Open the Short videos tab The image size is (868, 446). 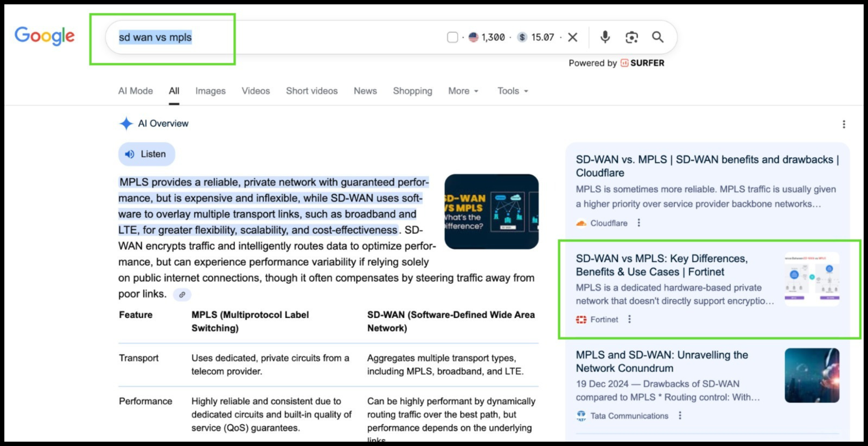pos(312,91)
